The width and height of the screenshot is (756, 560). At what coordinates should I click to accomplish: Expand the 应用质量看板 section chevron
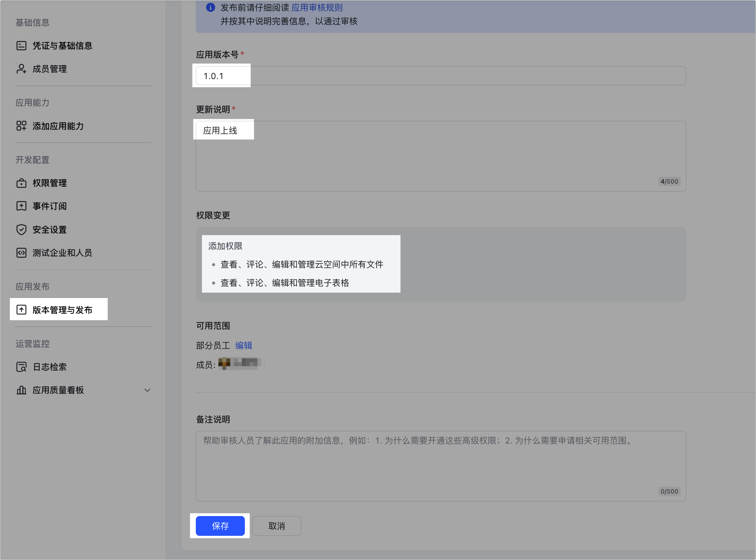click(147, 390)
